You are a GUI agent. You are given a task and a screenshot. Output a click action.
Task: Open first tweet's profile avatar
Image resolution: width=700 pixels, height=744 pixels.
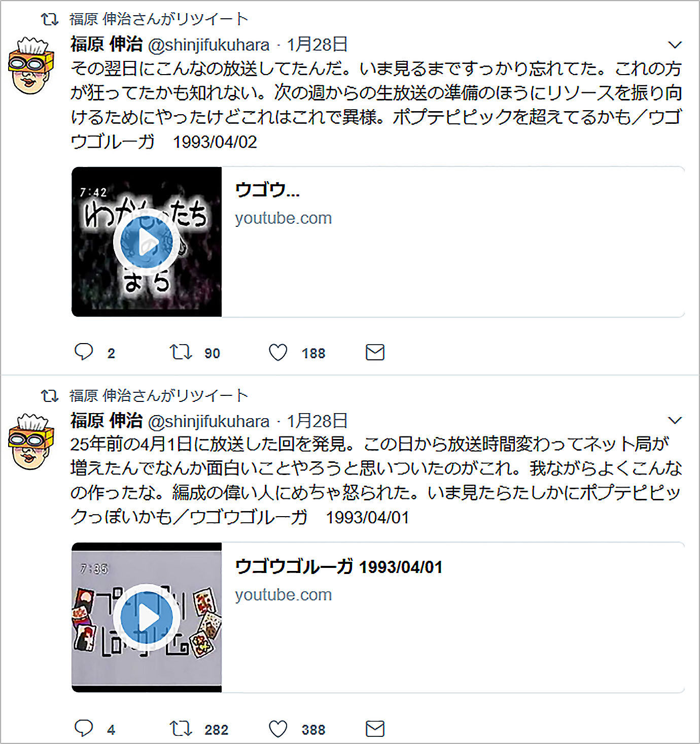tap(31, 66)
